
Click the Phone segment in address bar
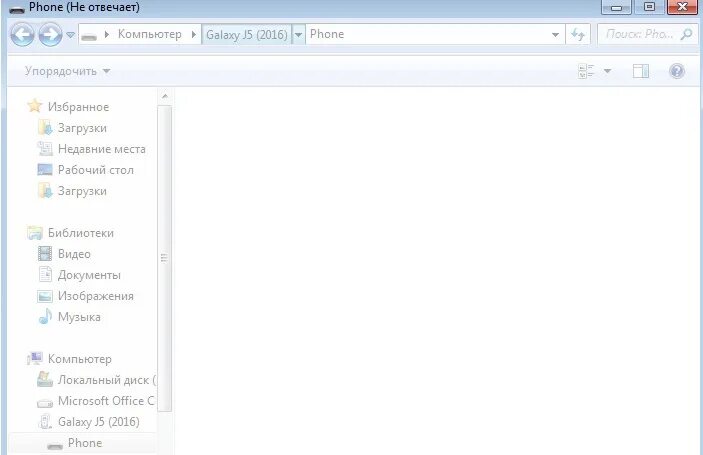(x=327, y=34)
